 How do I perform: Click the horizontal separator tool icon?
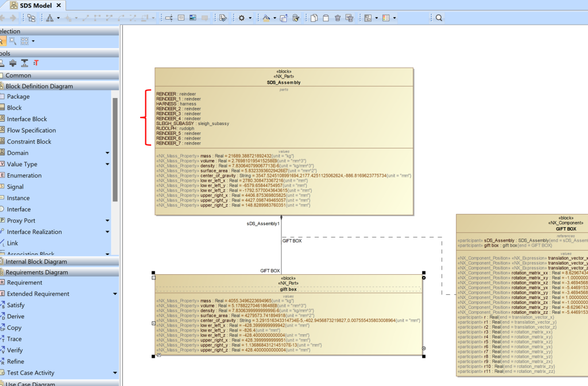[x=24, y=63]
